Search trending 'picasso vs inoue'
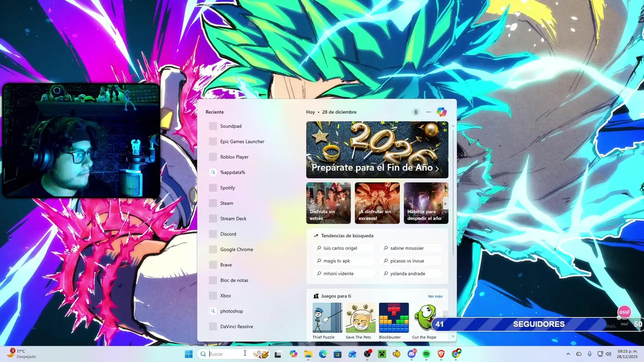The height and width of the screenshot is (362, 644). pyautogui.click(x=410, y=261)
